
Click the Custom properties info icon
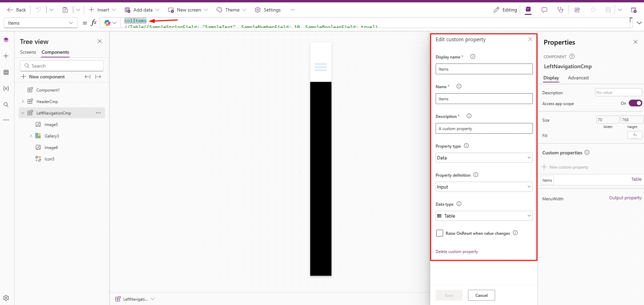(x=587, y=152)
